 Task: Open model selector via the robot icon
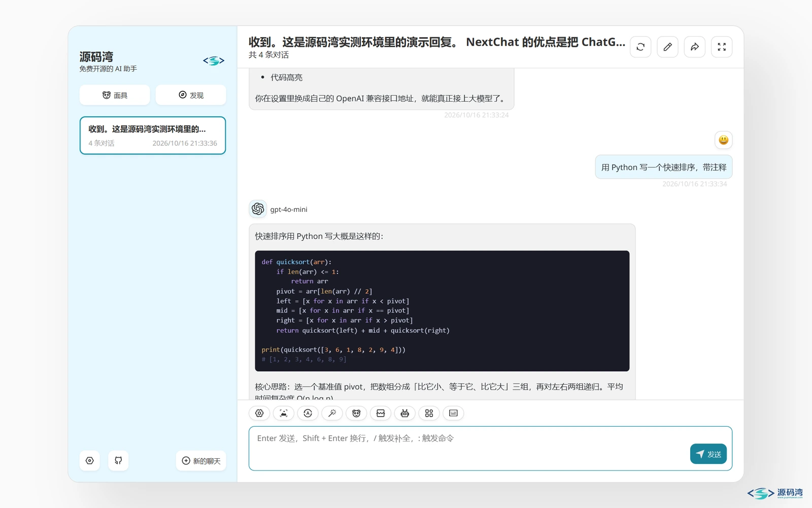(405, 413)
